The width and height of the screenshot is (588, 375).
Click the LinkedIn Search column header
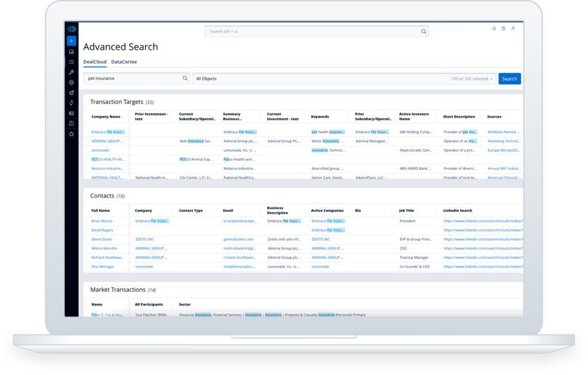click(x=458, y=211)
